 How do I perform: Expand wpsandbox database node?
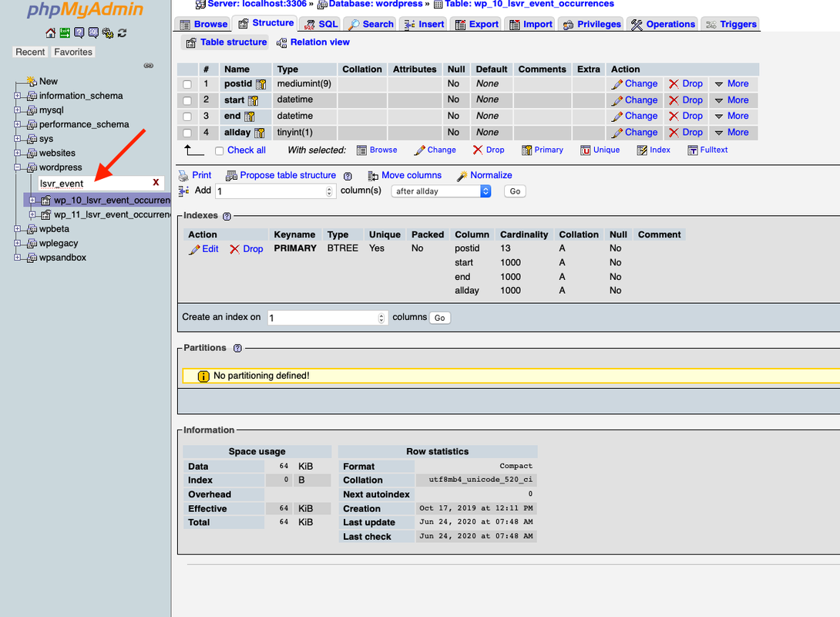(x=17, y=258)
